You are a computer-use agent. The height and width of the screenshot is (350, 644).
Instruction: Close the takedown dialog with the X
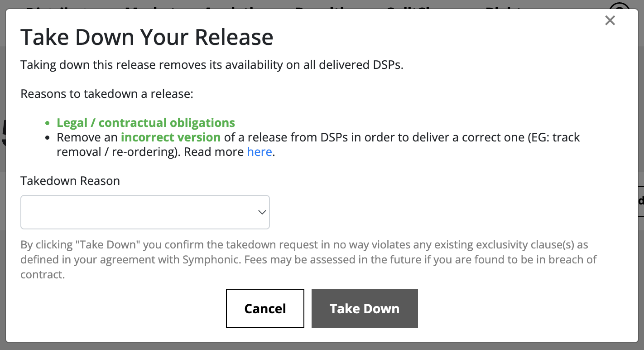point(610,20)
